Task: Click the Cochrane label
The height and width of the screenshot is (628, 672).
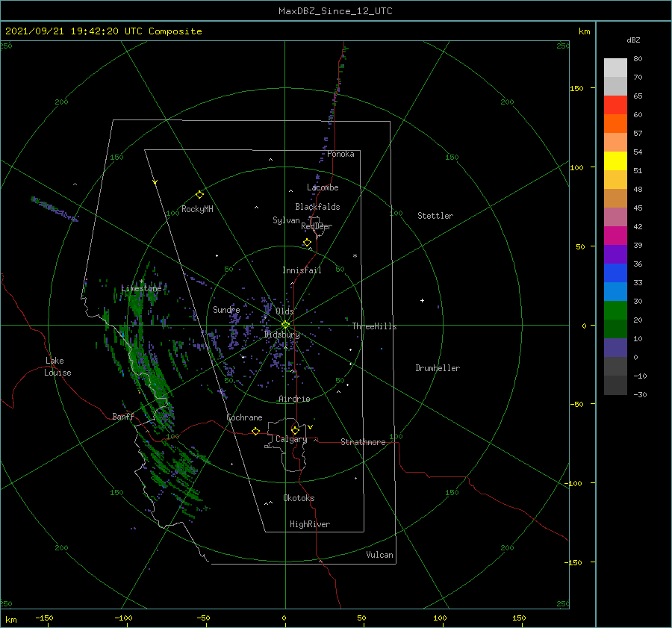Action: coord(244,417)
